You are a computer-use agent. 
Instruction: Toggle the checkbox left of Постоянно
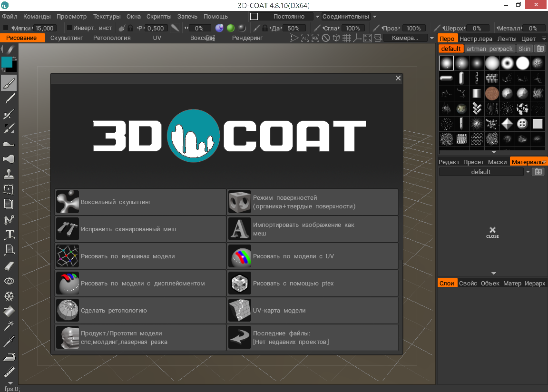tap(254, 17)
